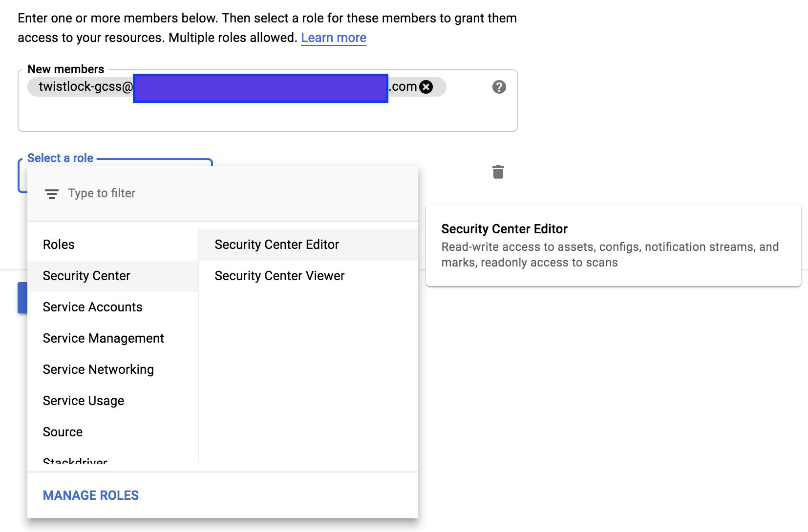Viewport: 808px width, 532px height.
Task: Click the filter icon beside Type to filter
Action: click(x=52, y=194)
